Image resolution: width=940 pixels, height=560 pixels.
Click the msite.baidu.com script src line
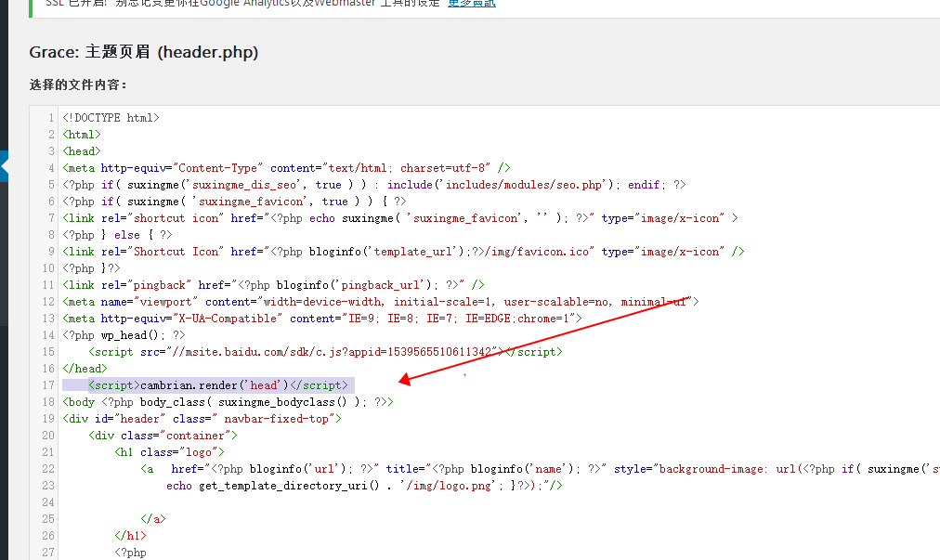(x=325, y=352)
